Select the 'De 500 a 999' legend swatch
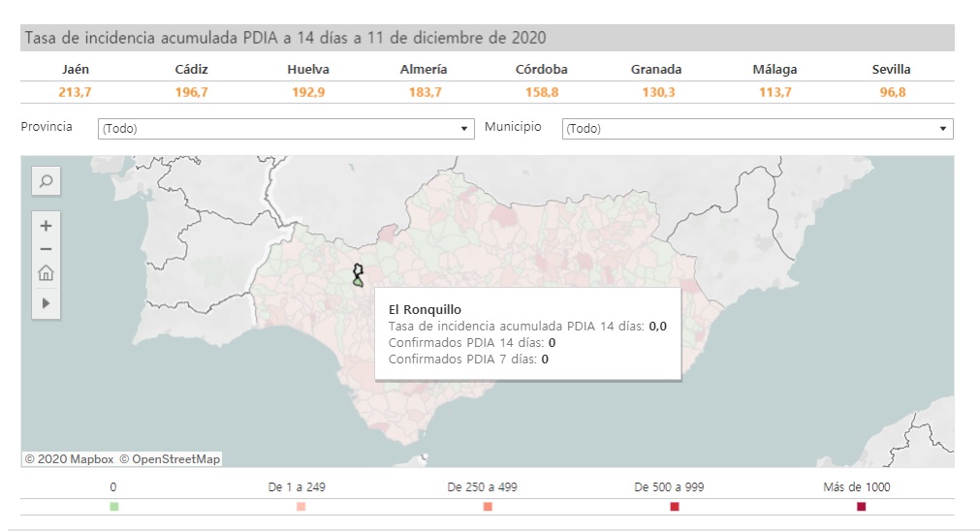 [675, 507]
